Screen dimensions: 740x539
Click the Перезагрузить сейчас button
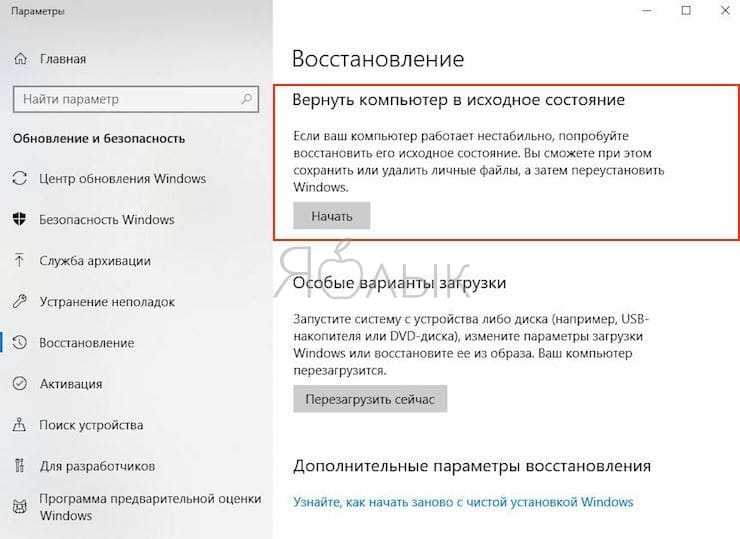pos(370,399)
